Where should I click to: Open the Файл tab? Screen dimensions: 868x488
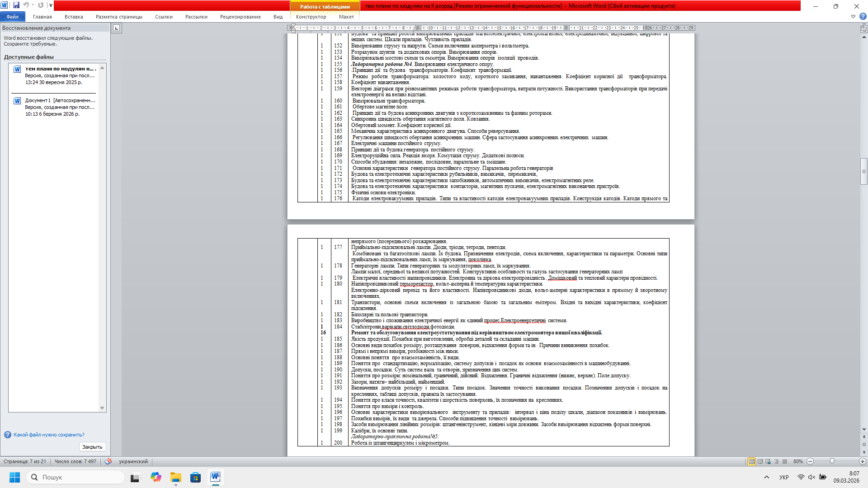coord(13,17)
